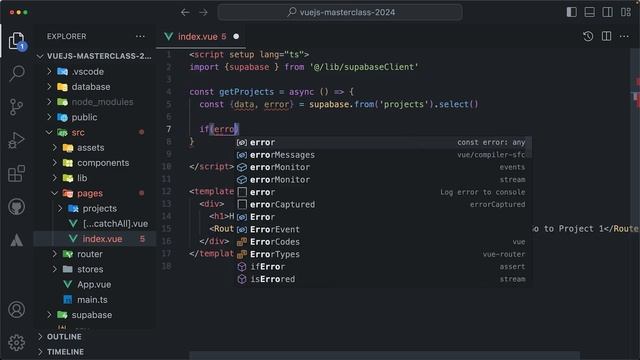Open the App.vue file
The height and width of the screenshot is (360, 640).
95,284
